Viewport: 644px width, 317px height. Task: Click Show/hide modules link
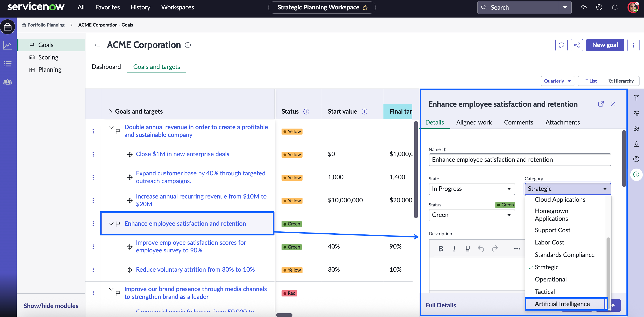51,306
